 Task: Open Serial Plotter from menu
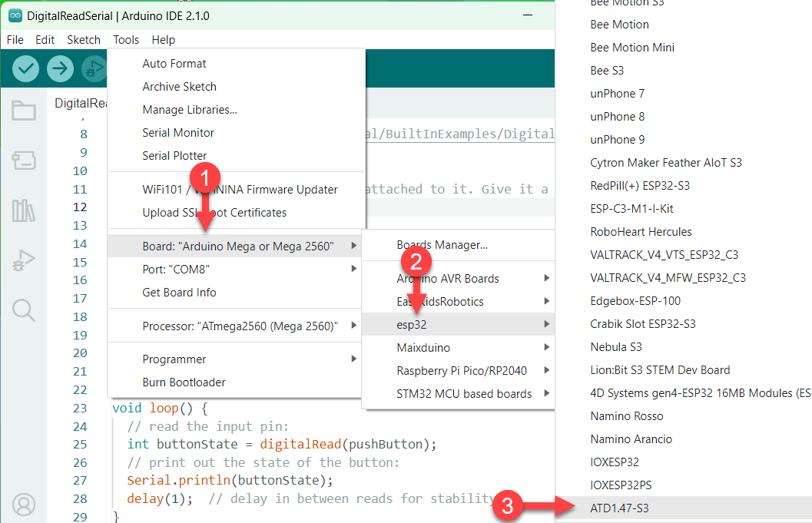point(236,156)
